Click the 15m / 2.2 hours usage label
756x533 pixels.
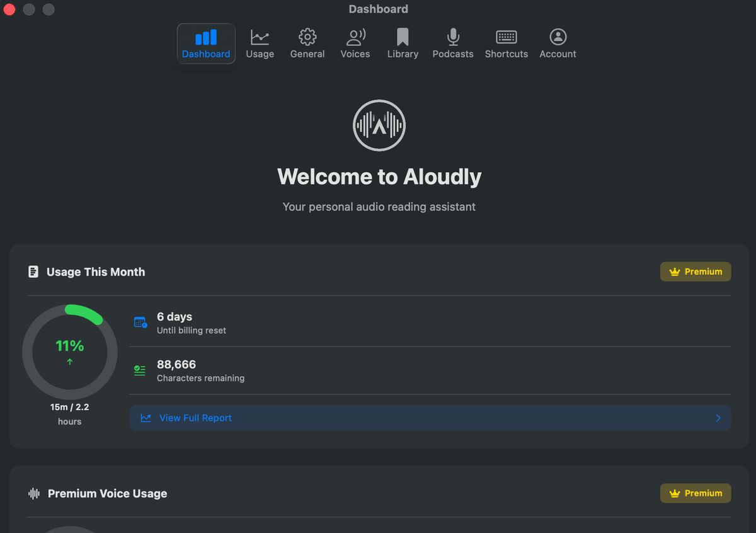[x=69, y=414]
